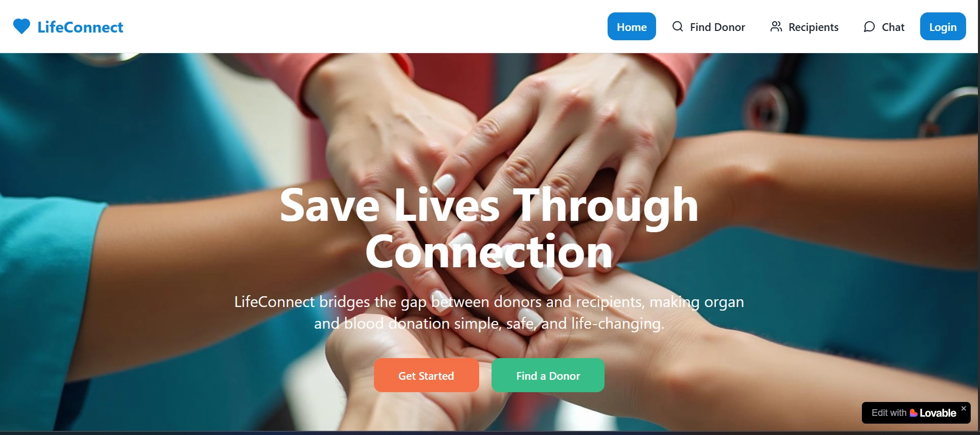Open the Recipients page link

tap(804, 26)
